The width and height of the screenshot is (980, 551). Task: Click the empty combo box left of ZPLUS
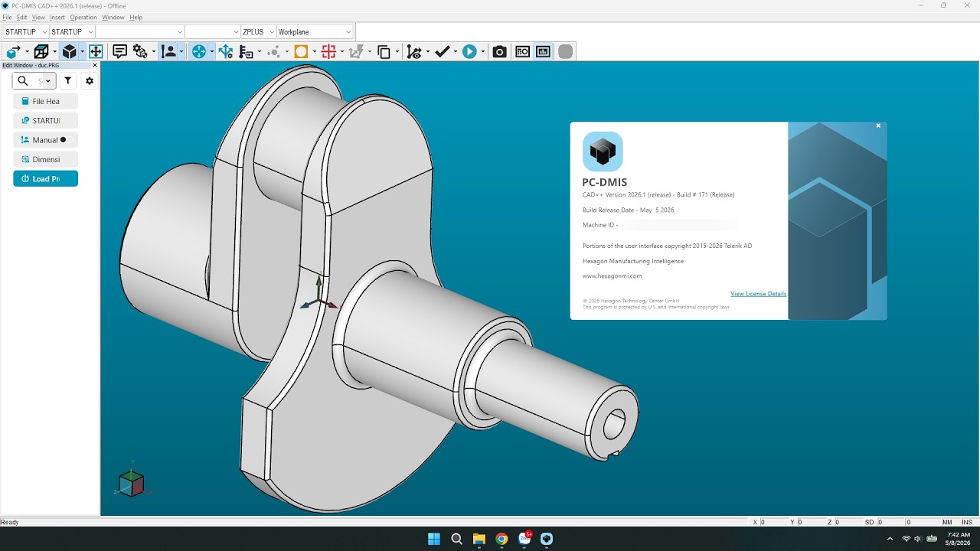tap(213, 32)
